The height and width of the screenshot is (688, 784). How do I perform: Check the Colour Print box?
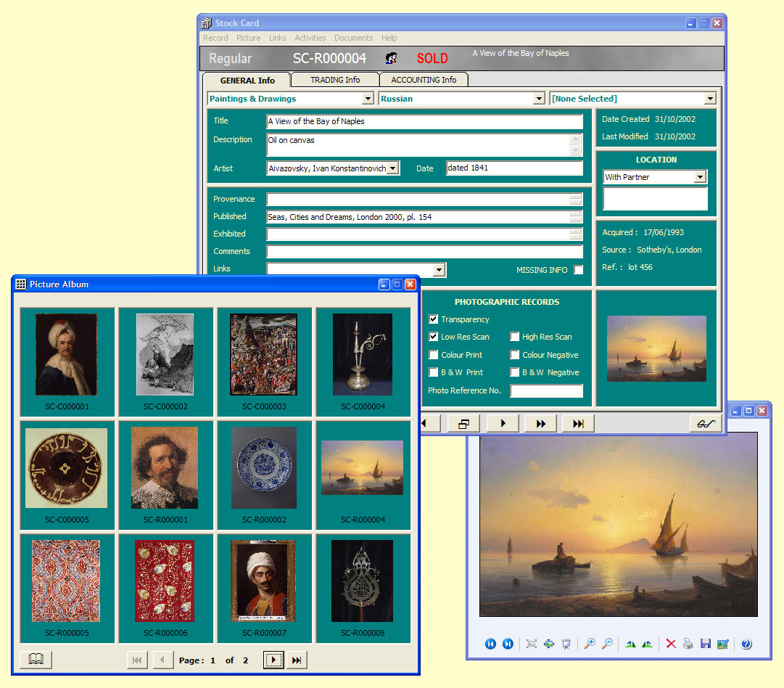(434, 354)
